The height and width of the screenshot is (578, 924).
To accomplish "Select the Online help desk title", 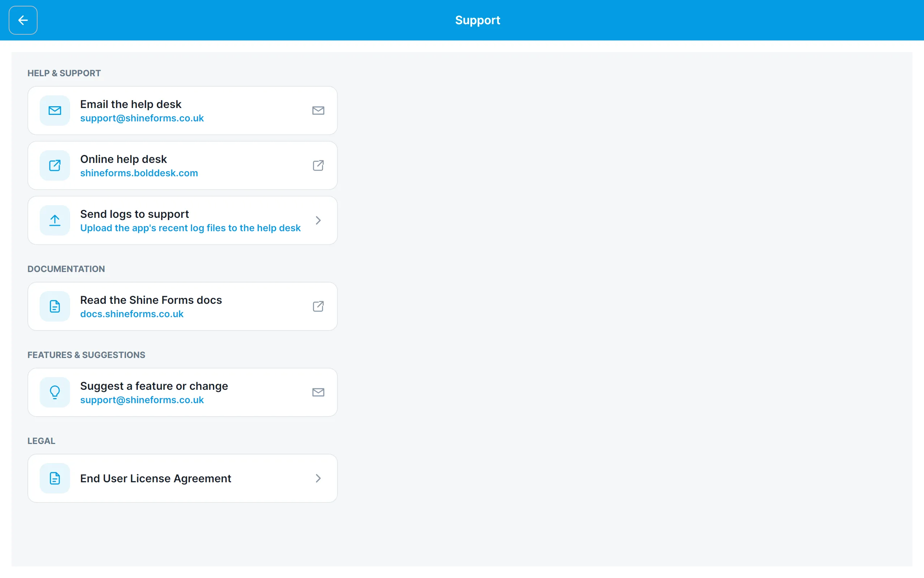I will tap(123, 159).
